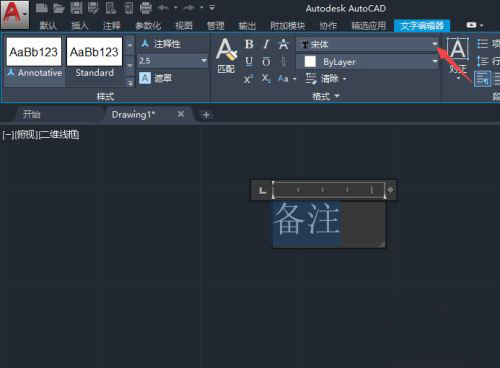
Task: Open the 默认 ribbon tab
Action: point(48,26)
